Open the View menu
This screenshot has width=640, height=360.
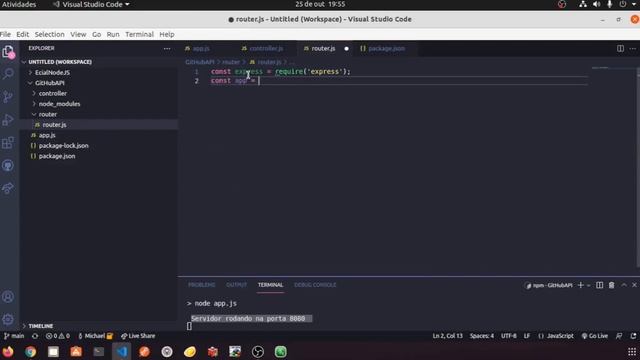tap(78, 34)
